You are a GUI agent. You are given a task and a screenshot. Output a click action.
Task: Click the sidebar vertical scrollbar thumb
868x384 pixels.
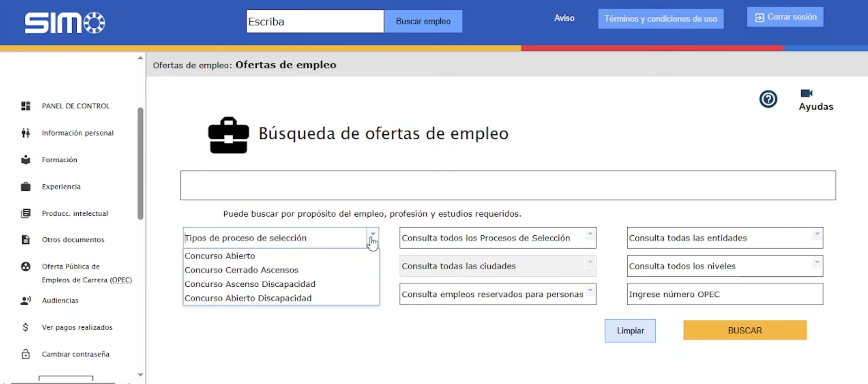(140, 163)
